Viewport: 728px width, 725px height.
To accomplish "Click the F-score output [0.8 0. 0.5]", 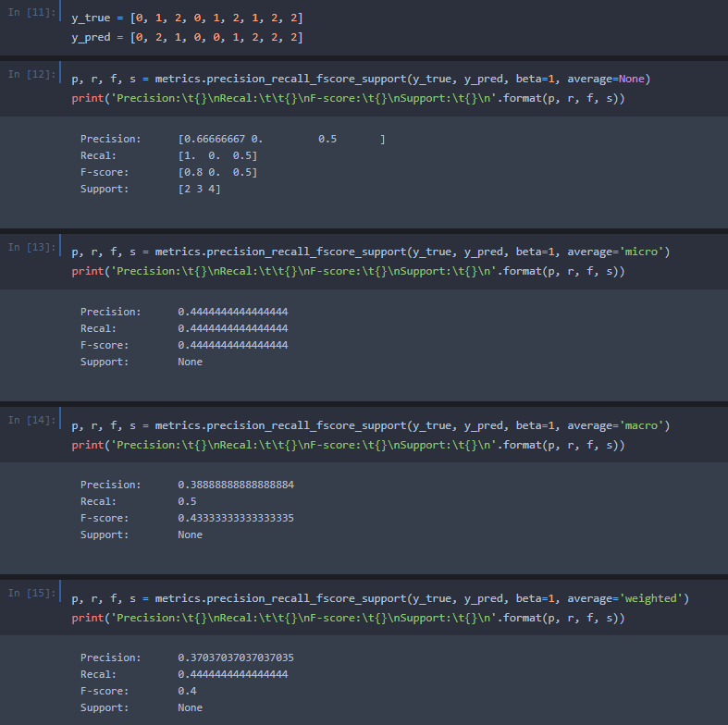I will (x=217, y=172).
